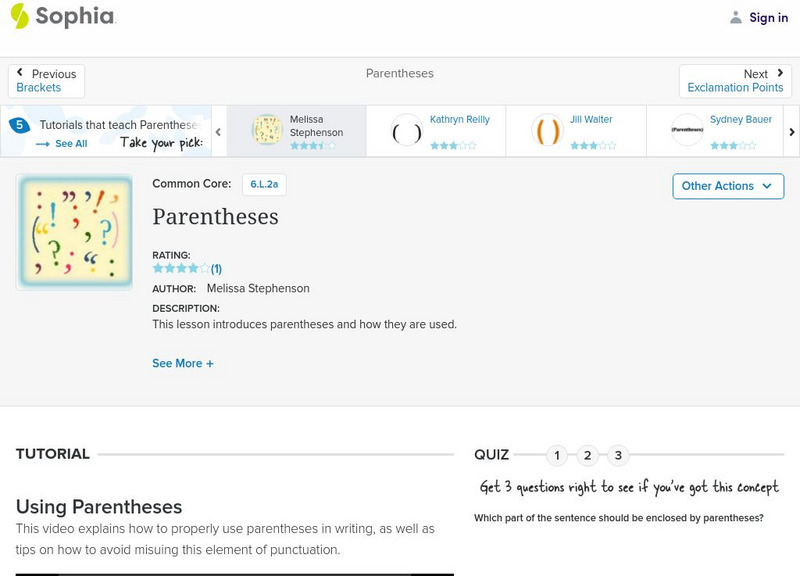Expand description with See More +

183,363
